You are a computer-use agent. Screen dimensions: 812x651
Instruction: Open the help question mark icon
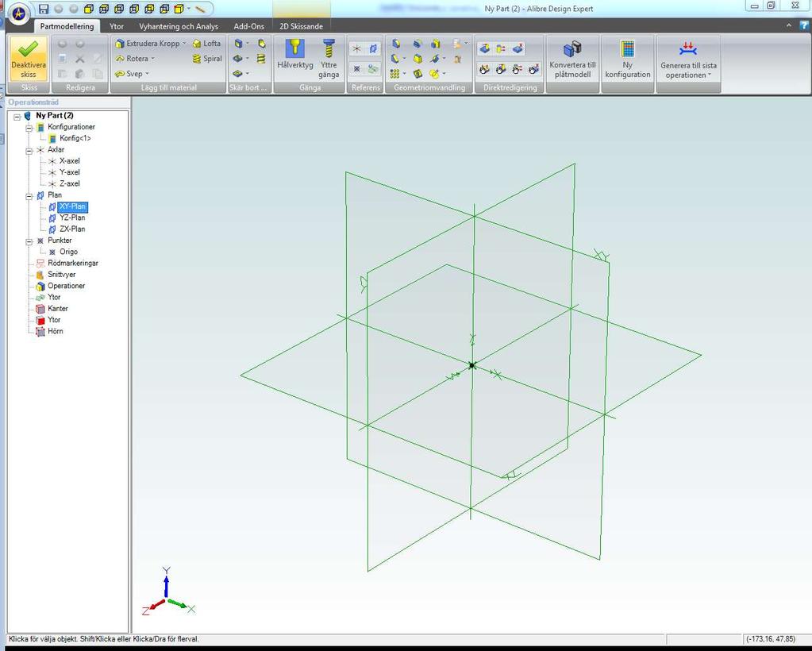tap(804, 25)
